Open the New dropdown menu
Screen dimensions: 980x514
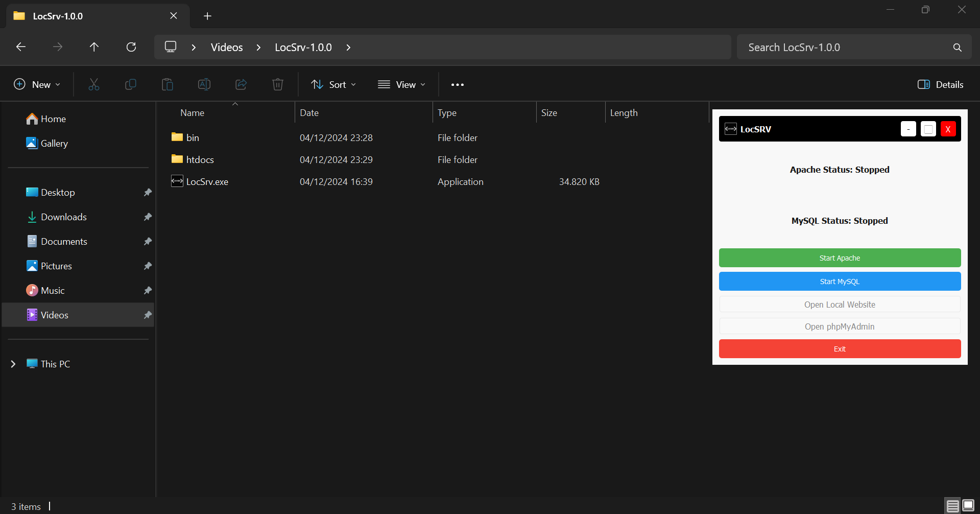37,85
